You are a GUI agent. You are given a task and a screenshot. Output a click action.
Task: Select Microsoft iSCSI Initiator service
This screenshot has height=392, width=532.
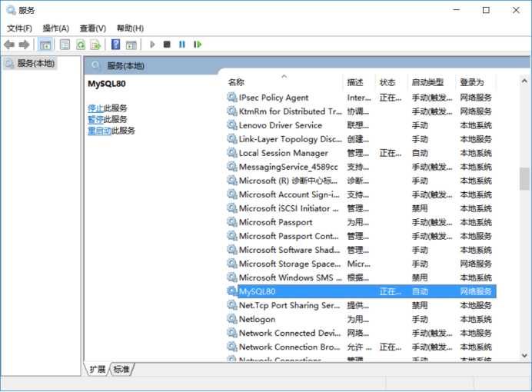pos(361,208)
